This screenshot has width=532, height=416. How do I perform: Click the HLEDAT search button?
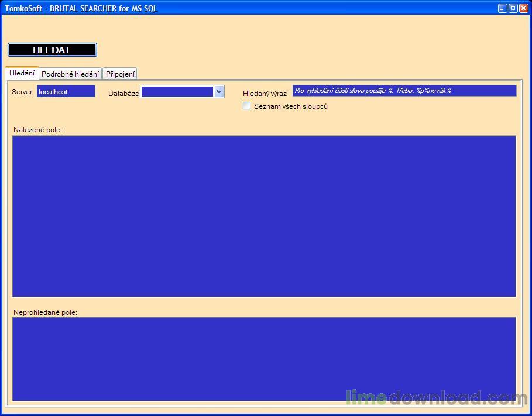pos(52,50)
